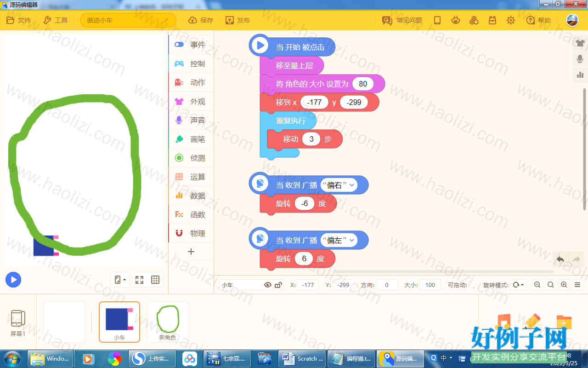This screenshot has height=368, width=588.
Task: Open the 偏右 broadcast message dropdown
Action: click(x=339, y=185)
